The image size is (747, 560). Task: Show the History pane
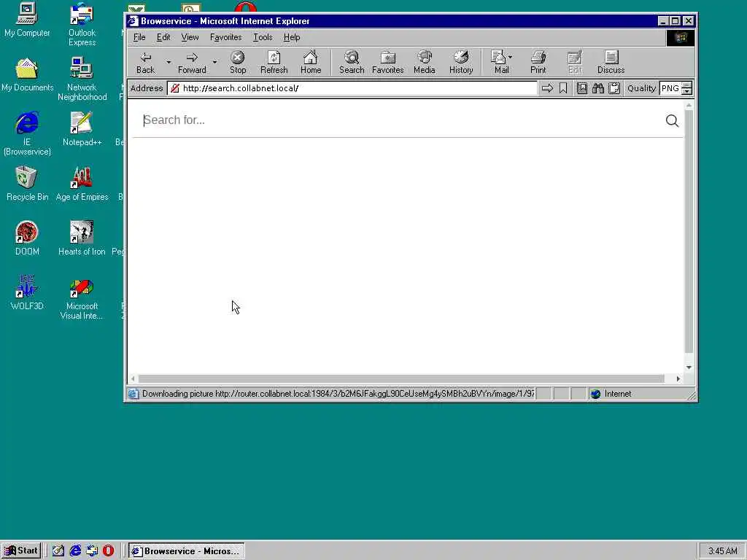[461, 63]
